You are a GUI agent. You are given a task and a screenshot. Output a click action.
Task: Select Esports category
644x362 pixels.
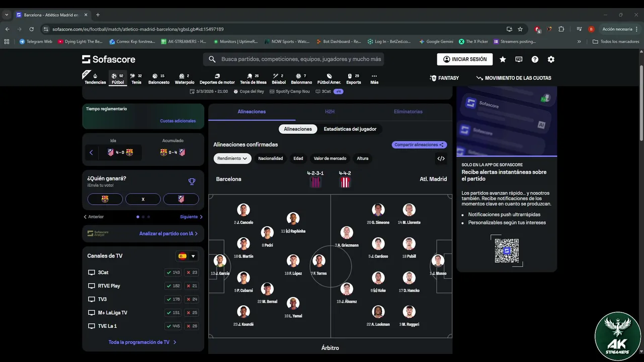point(354,79)
